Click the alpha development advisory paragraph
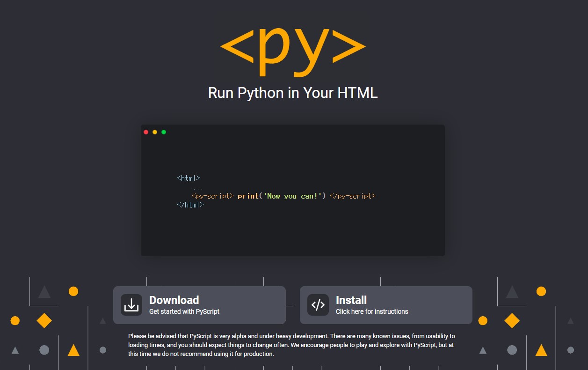The width and height of the screenshot is (588, 370). [x=291, y=345]
